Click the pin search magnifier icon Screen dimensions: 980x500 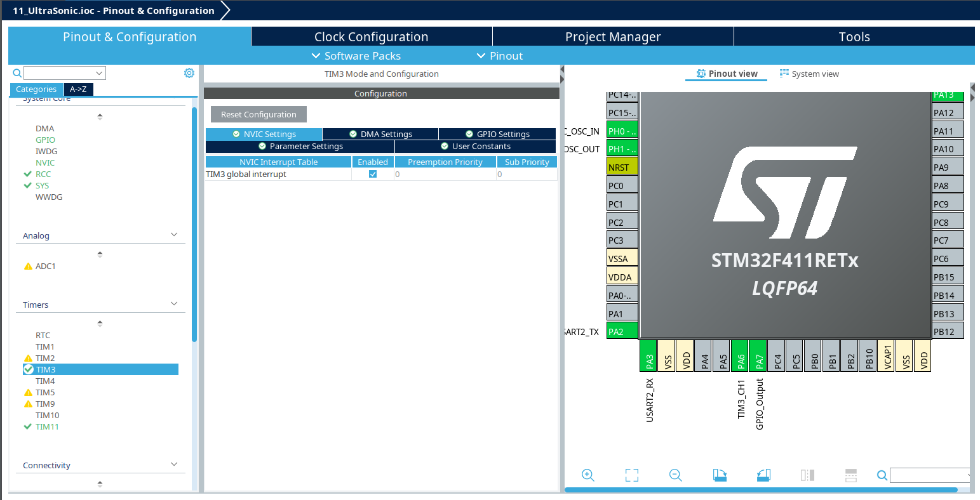[882, 475]
